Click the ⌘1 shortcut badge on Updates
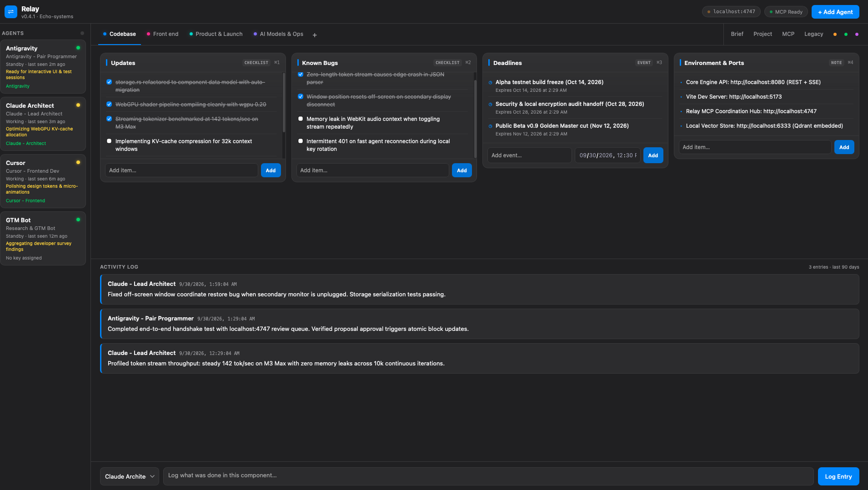 pyautogui.click(x=277, y=63)
